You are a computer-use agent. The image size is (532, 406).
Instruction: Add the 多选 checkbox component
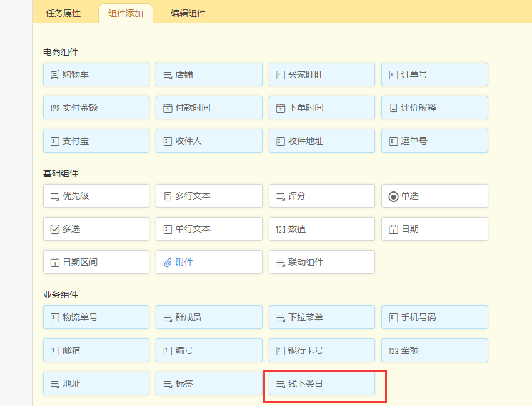coord(96,229)
